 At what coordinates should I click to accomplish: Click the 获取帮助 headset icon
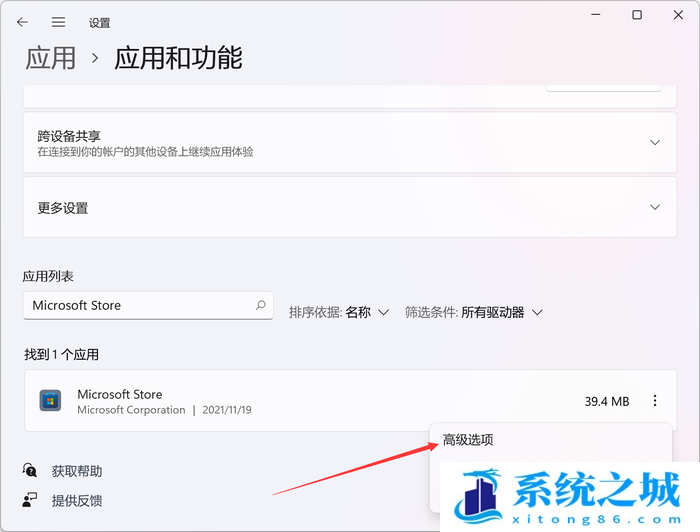pyautogui.click(x=31, y=471)
